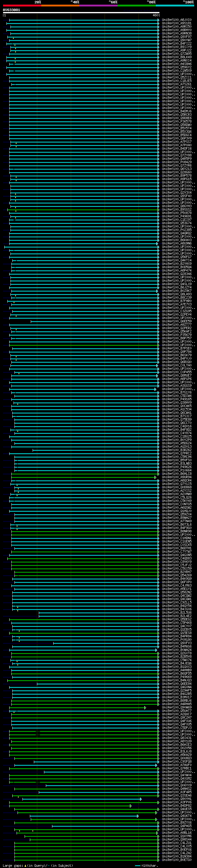Select hit label UniRef100_A9UR94
This screenshot has width=197, height=868.
(177, 477)
